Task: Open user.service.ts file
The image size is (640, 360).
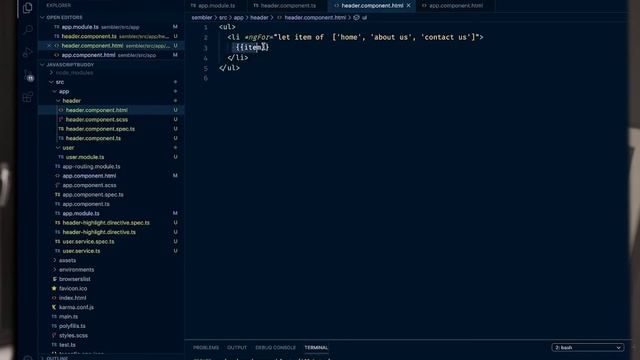Action: [x=81, y=251]
